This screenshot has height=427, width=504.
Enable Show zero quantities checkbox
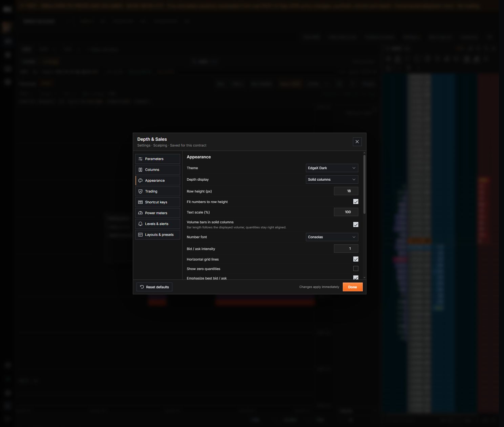pos(356,269)
